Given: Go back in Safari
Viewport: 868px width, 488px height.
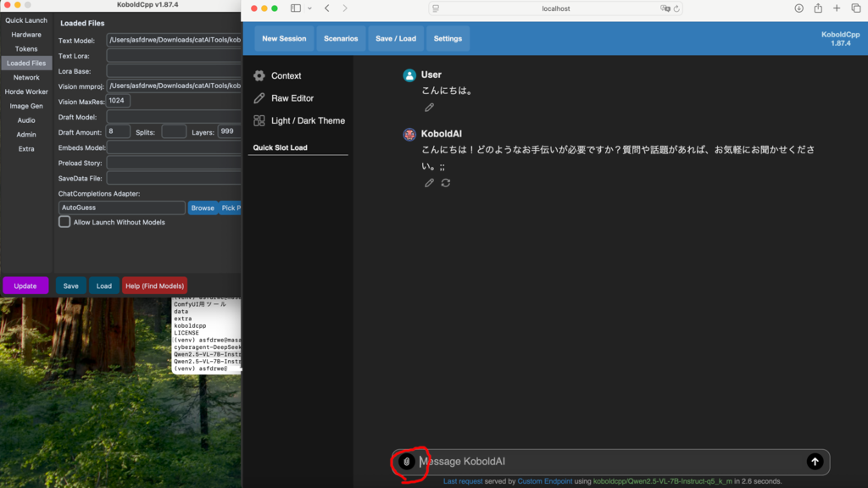Looking at the screenshot, I should coord(327,8).
